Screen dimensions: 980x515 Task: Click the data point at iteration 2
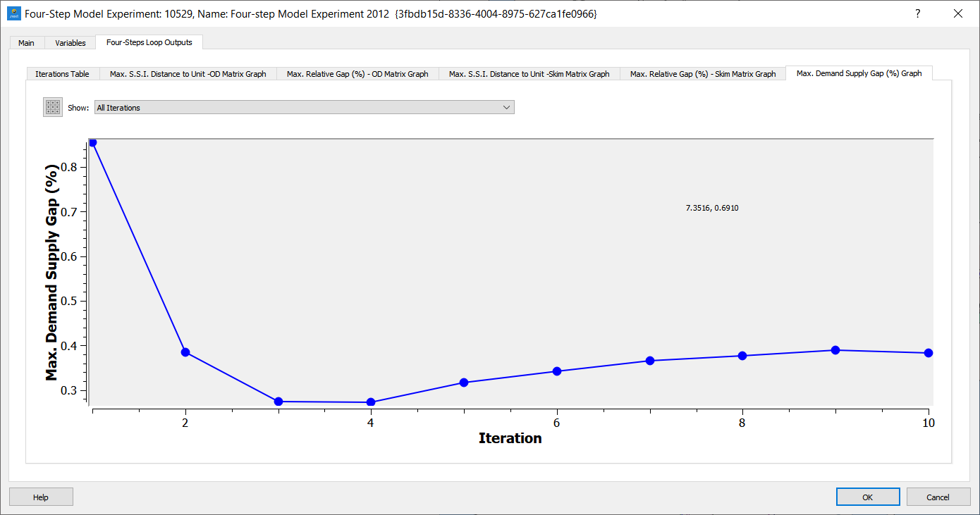coord(185,352)
